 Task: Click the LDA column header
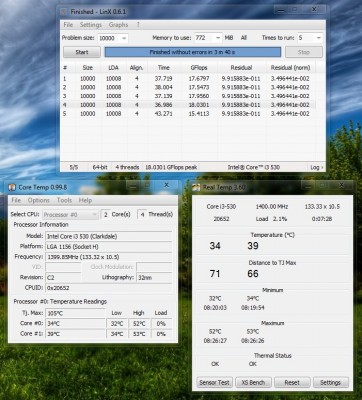click(114, 68)
